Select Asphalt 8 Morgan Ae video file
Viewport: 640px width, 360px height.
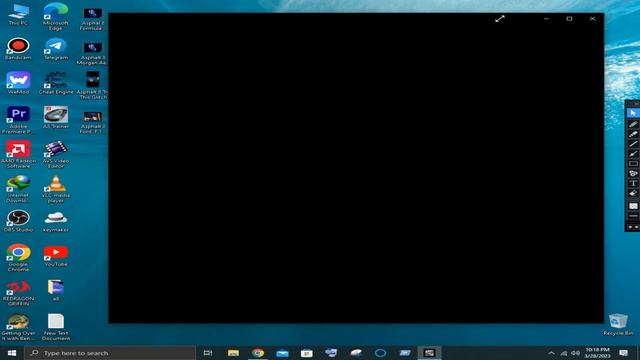tap(93, 53)
